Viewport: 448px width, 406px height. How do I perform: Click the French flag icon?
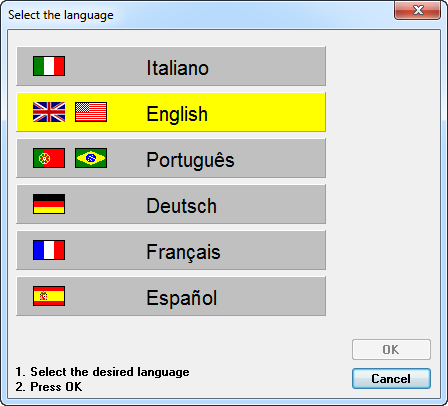pos(49,250)
